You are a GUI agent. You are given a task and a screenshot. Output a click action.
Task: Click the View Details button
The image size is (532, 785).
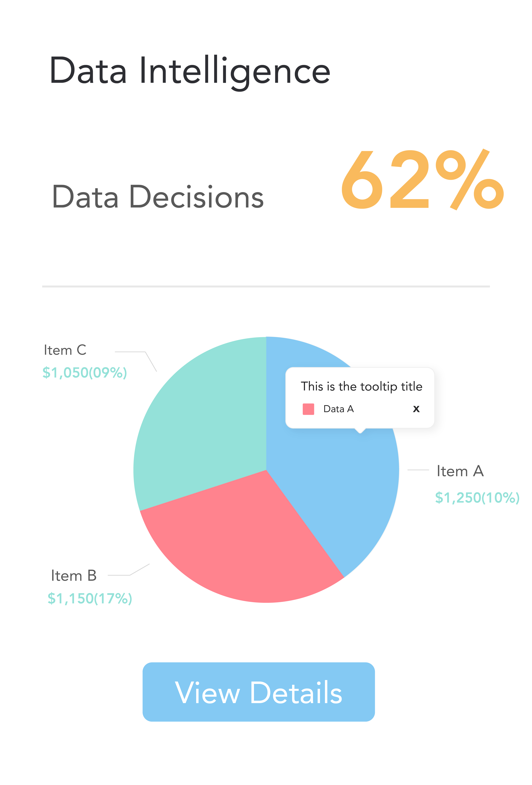(259, 692)
